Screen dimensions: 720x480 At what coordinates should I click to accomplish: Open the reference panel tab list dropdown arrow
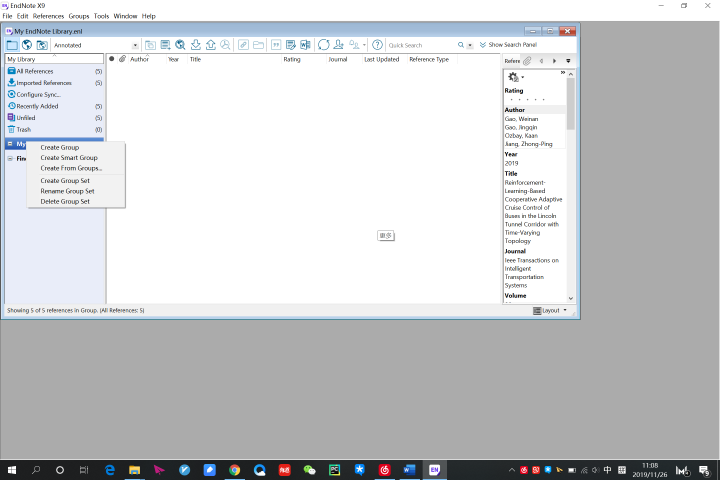click(568, 61)
